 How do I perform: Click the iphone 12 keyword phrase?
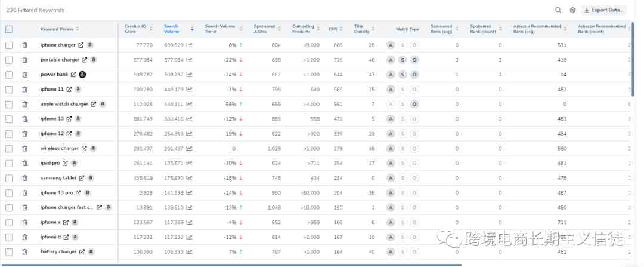pyautogui.click(x=52, y=134)
